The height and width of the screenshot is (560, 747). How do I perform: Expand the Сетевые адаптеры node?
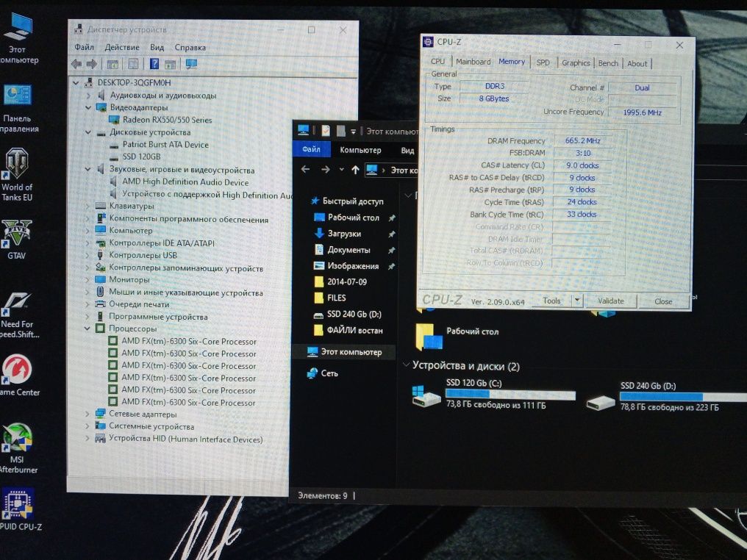(87, 414)
